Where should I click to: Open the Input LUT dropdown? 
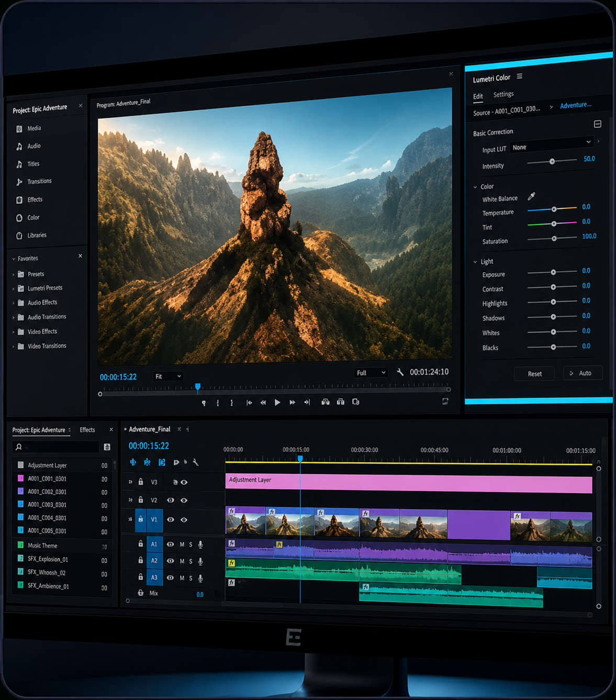coord(552,145)
